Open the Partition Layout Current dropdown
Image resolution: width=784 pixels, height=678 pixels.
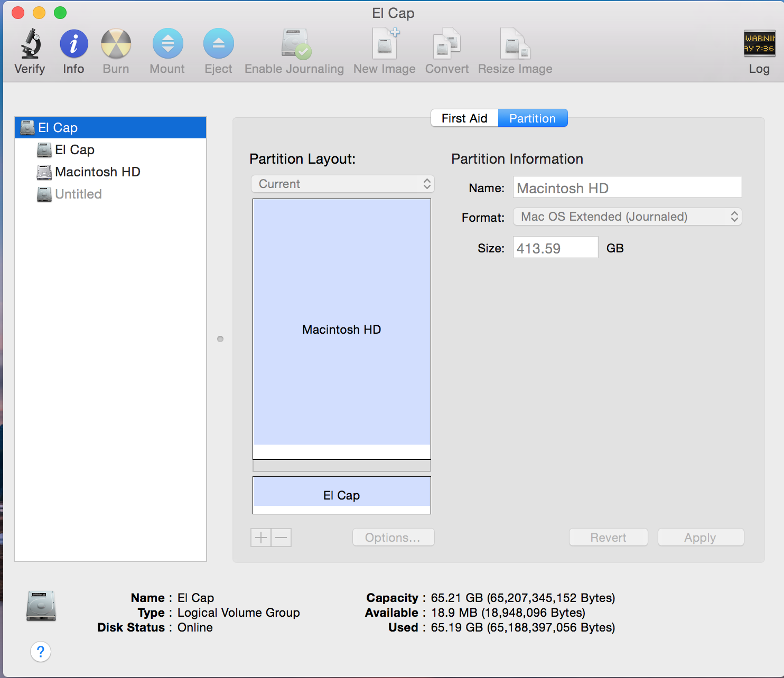coord(342,184)
